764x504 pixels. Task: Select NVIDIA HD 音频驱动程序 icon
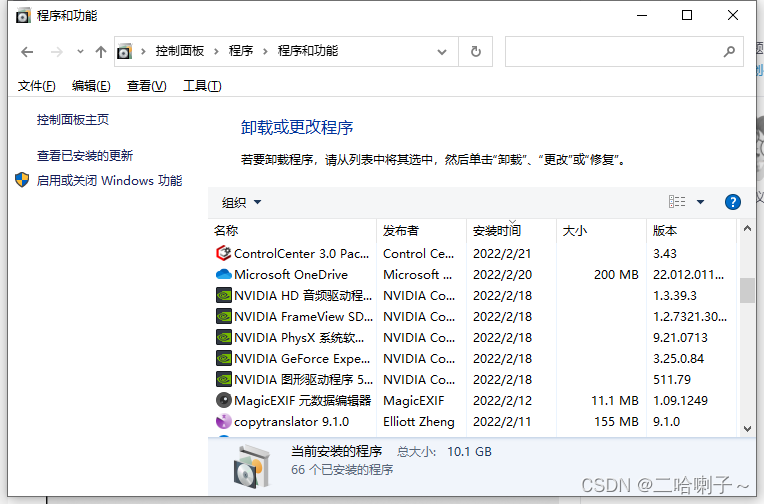224,295
